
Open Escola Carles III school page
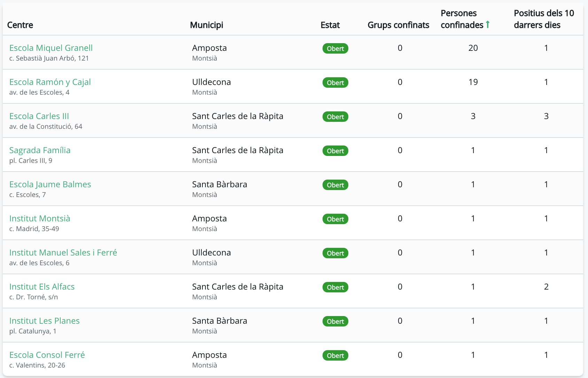(39, 116)
